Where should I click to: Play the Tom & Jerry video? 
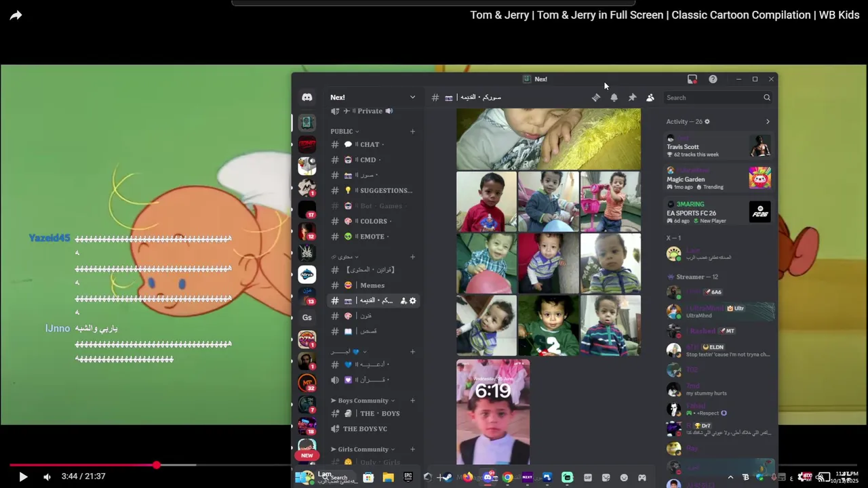click(x=22, y=476)
